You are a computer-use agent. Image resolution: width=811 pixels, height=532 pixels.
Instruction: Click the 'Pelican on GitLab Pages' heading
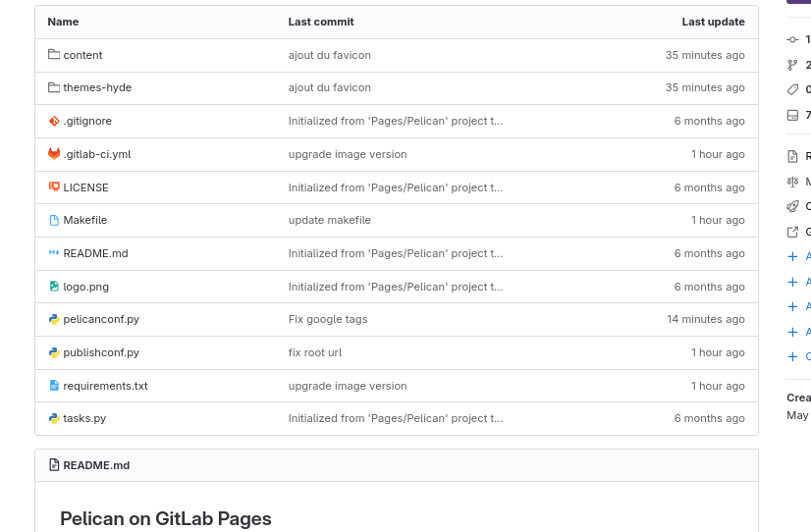pyautogui.click(x=166, y=518)
